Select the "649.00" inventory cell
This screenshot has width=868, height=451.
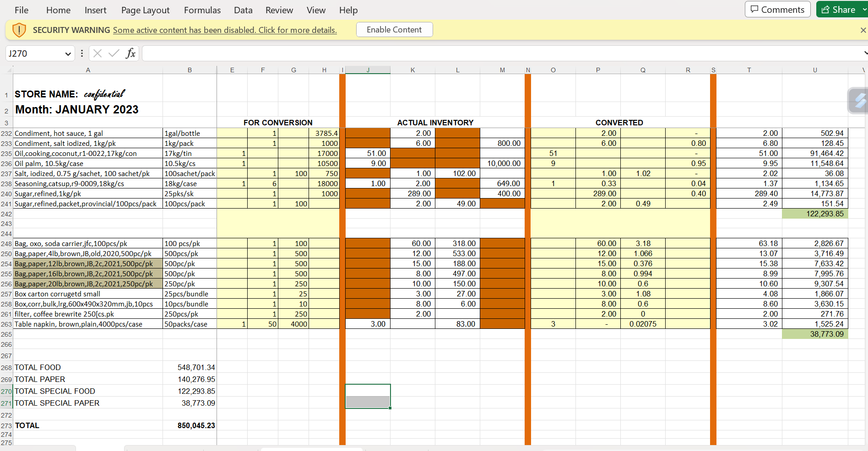click(x=502, y=183)
